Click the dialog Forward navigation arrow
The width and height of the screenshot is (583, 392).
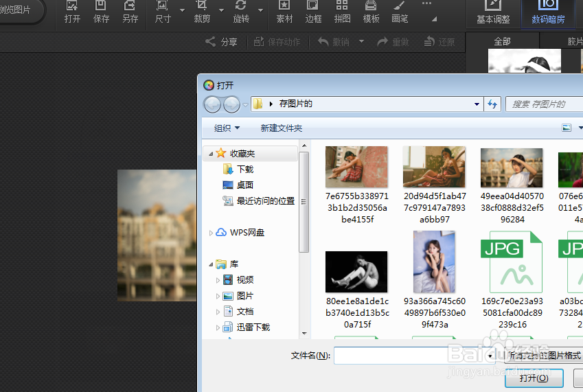pyautogui.click(x=231, y=104)
